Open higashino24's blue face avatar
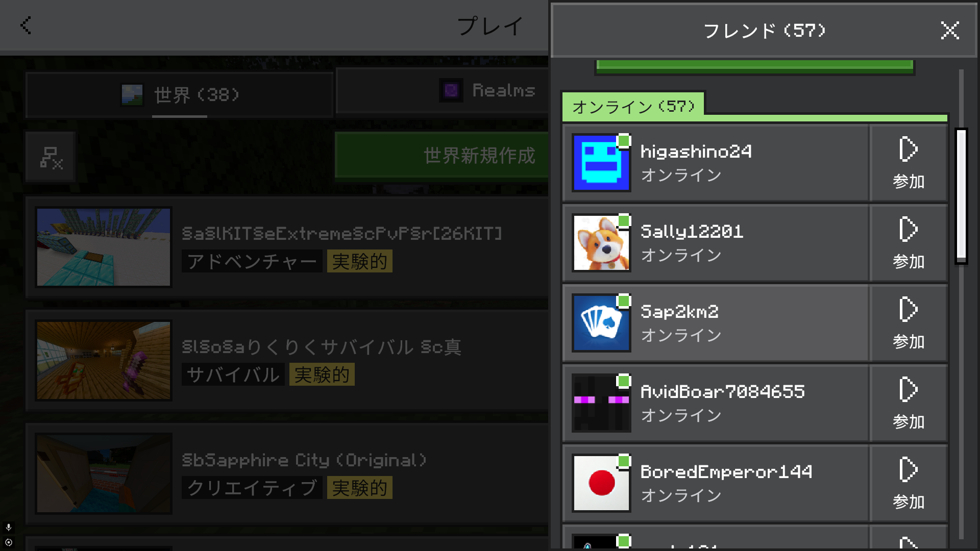This screenshot has height=551, width=980. [x=601, y=163]
